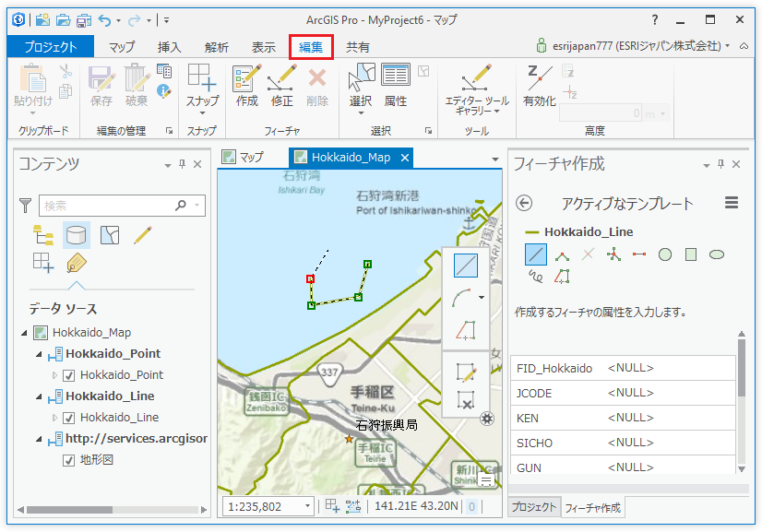Select the Rectangle construction tool

(x=691, y=254)
